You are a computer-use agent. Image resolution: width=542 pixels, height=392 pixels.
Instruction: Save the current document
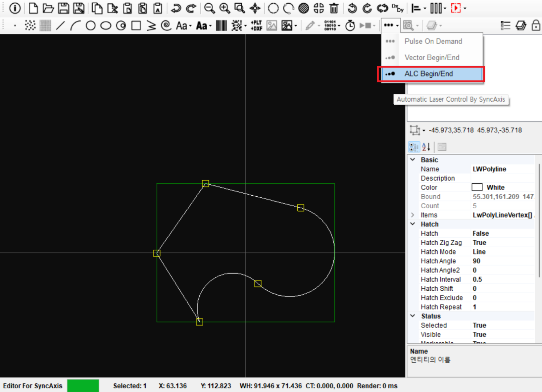coord(64,8)
